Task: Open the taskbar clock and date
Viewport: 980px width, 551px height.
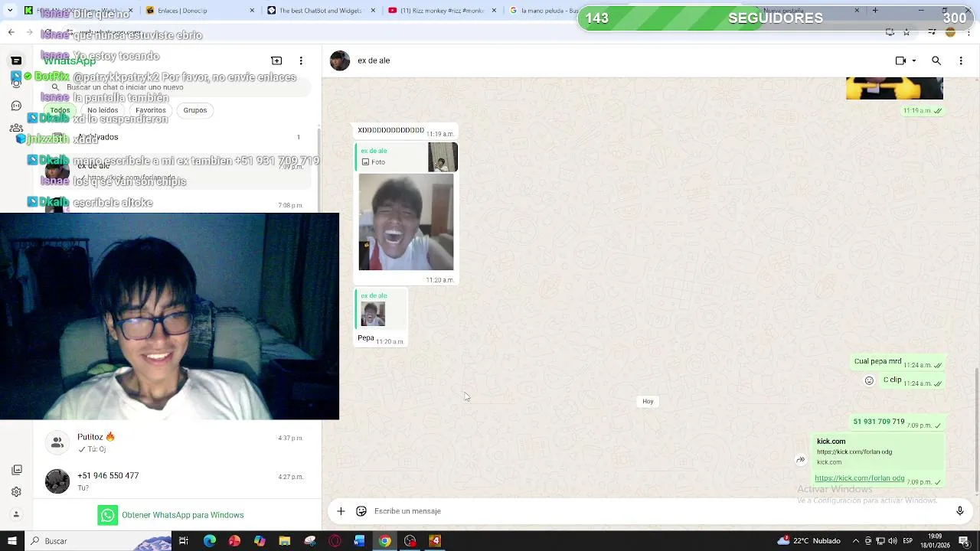Action: (x=935, y=541)
